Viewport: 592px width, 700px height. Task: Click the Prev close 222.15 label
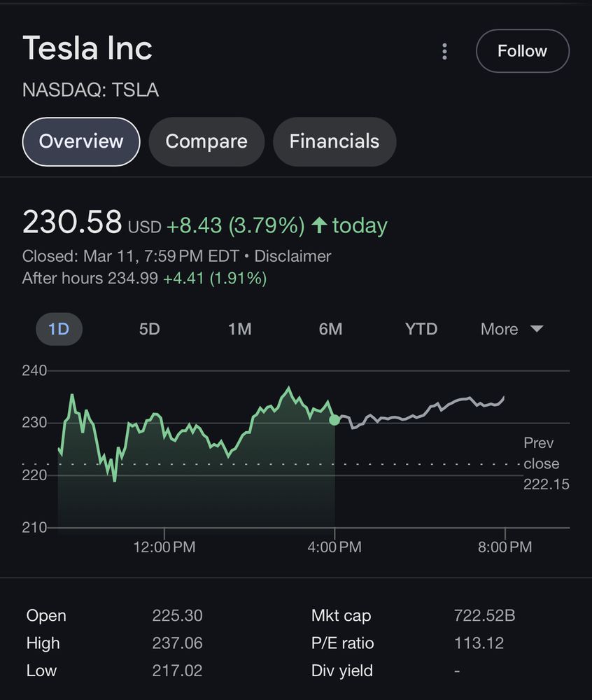click(545, 463)
